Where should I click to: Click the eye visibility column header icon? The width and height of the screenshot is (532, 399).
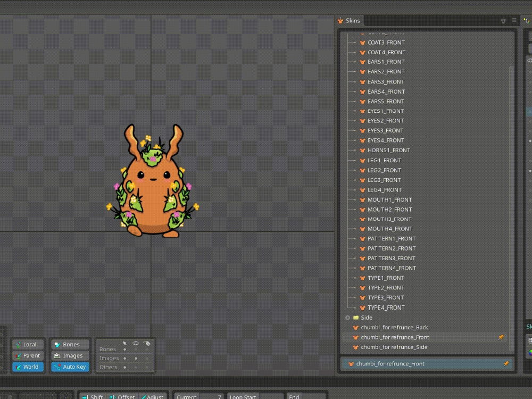tap(136, 343)
